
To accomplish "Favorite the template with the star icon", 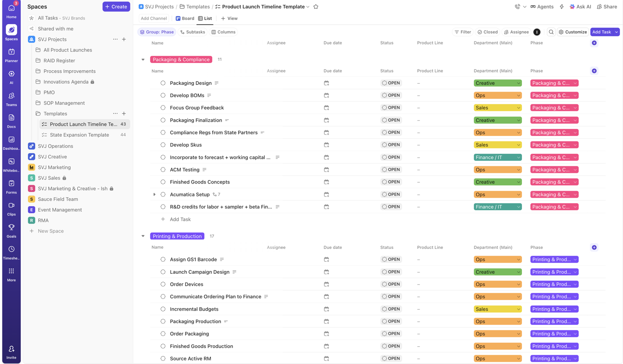I will click(x=316, y=7).
